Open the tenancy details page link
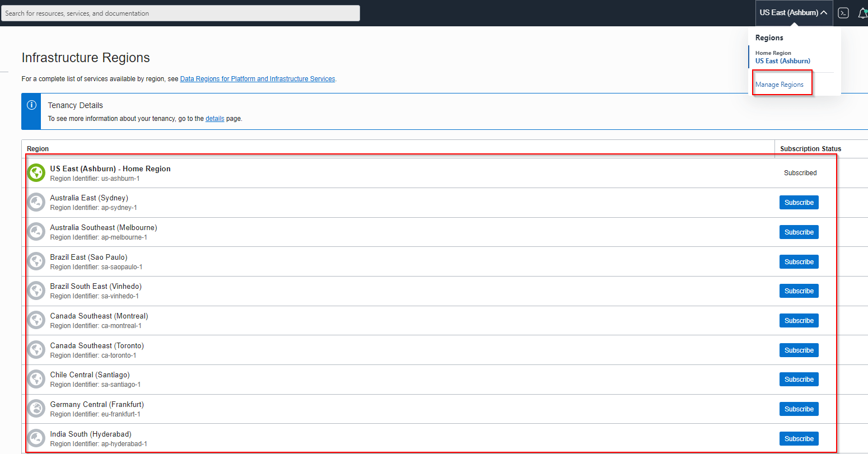 point(214,119)
